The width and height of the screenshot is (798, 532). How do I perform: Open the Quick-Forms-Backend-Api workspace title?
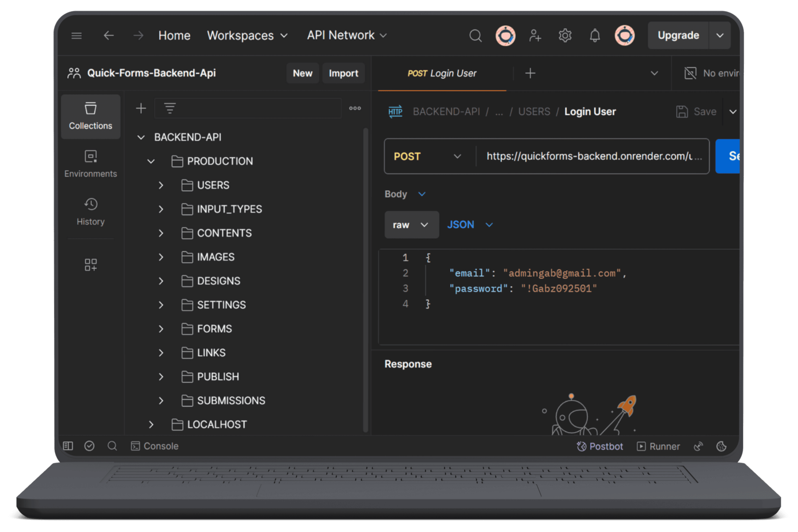(151, 73)
